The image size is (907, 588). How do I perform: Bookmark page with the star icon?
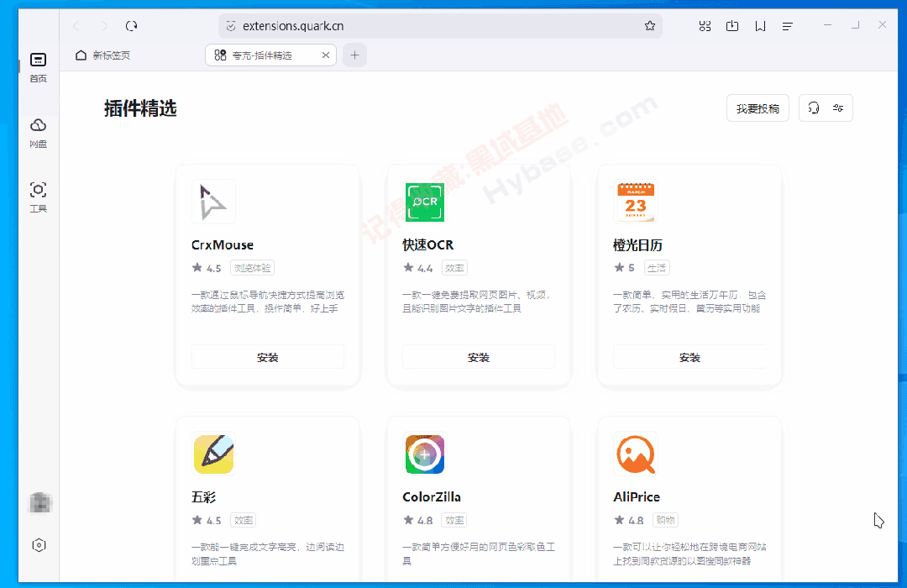pyautogui.click(x=649, y=26)
